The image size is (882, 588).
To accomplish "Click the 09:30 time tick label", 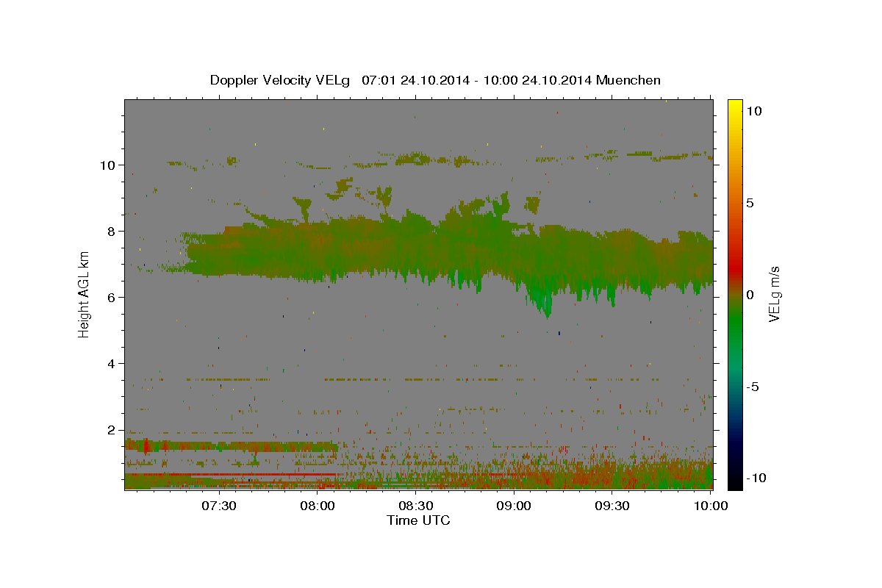I will click(613, 506).
